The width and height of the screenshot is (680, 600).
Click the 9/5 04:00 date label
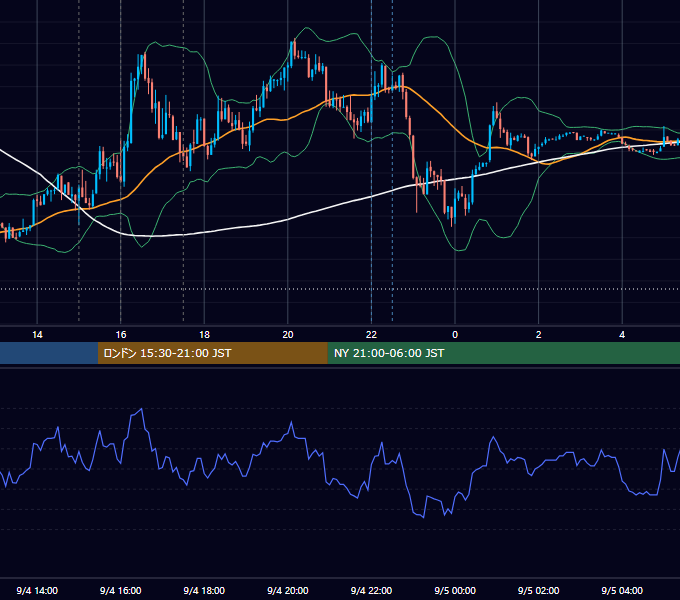[622, 590]
